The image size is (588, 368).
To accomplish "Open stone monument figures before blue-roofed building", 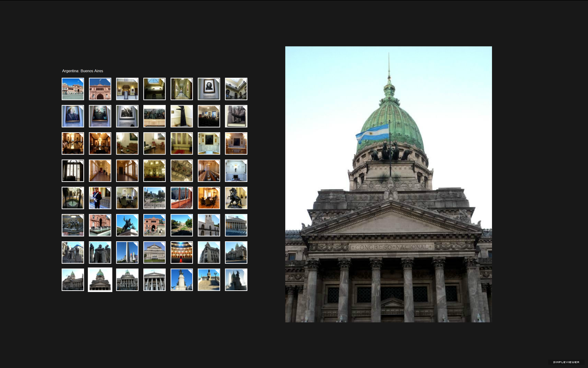I will tap(73, 252).
